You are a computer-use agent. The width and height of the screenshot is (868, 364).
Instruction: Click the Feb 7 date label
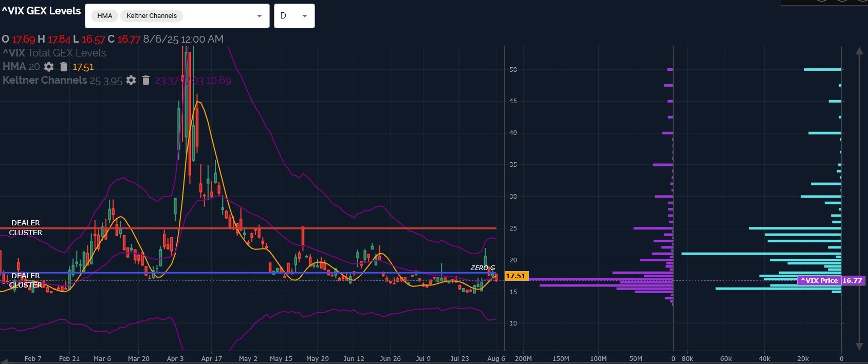(x=33, y=358)
